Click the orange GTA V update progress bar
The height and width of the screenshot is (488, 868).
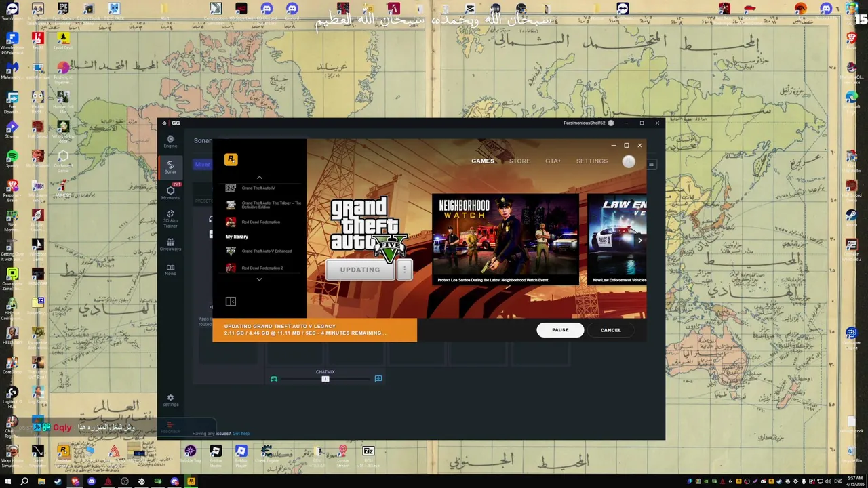[x=315, y=330]
